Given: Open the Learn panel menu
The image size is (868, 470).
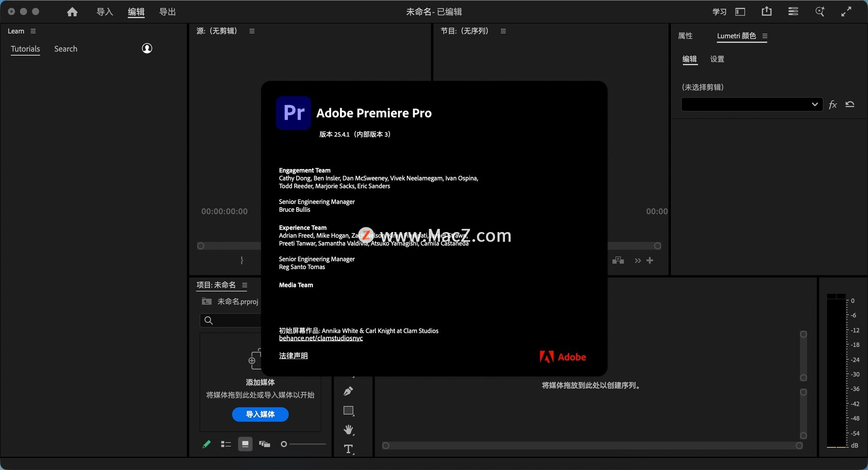Looking at the screenshot, I should tap(33, 31).
